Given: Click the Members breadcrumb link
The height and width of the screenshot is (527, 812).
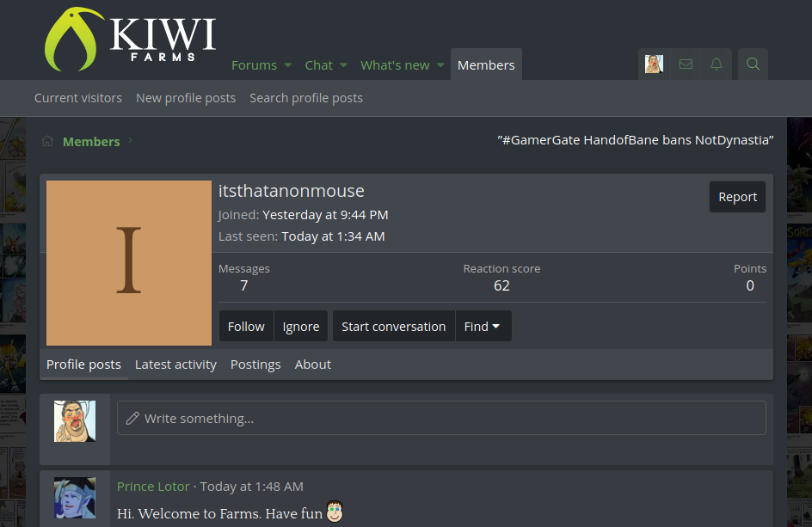Looking at the screenshot, I should 91,141.
